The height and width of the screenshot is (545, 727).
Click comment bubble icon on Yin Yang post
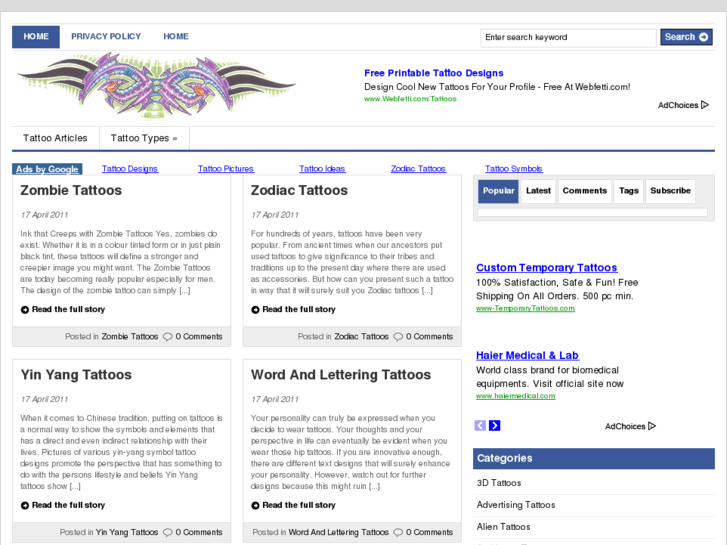167,532
